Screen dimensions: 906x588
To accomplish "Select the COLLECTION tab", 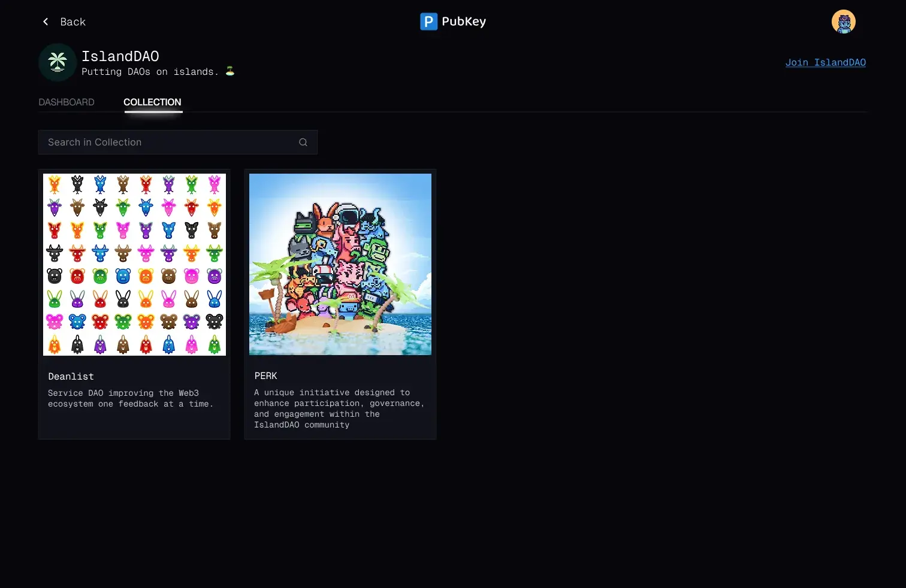I will 152,102.
